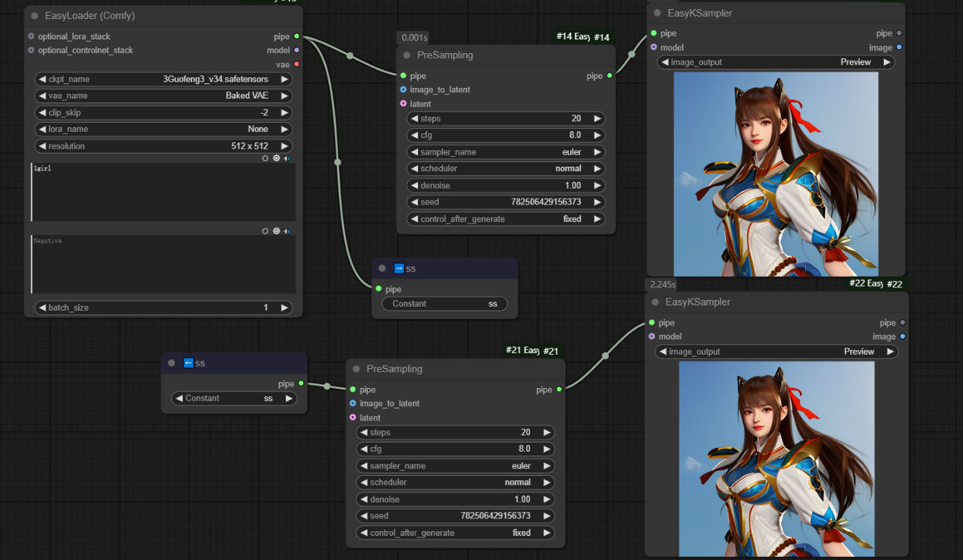Click the EasyLoader vae output connector
The height and width of the screenshot is (560, 963).
point(296,64)
